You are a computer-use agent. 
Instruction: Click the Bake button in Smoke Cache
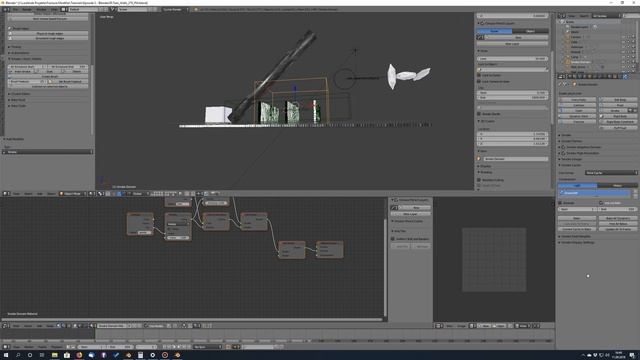(577, 218)
